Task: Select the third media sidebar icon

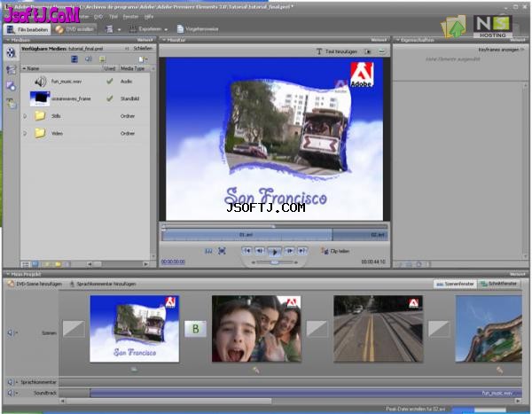Action: (11, 86)
